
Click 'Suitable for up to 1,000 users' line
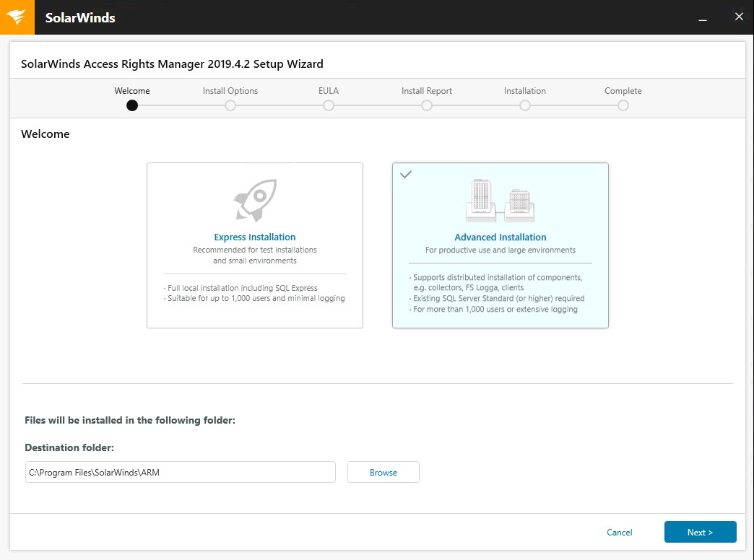point(256,299)
